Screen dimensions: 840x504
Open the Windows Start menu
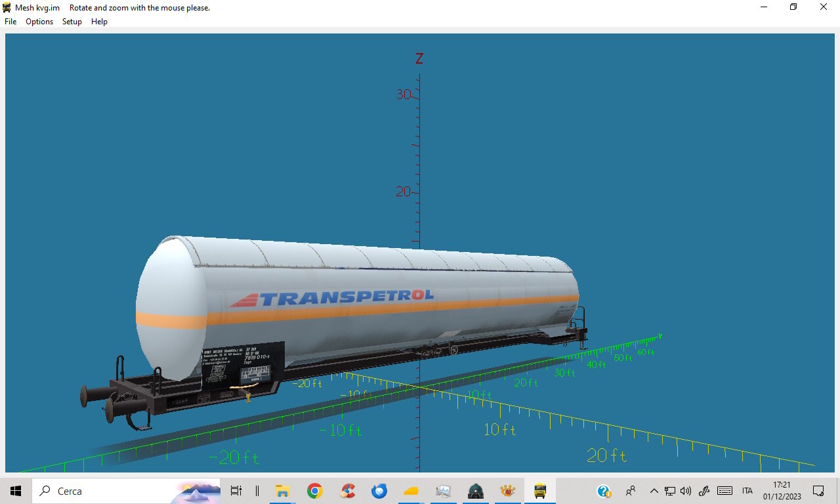coord(16,491)
